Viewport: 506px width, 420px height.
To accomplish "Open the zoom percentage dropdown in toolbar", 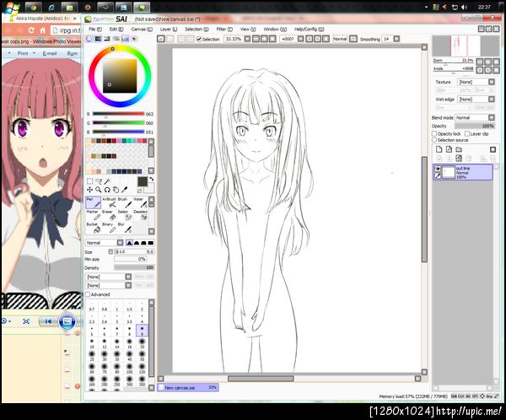I will pyautogui.click(x=247, y=39).
